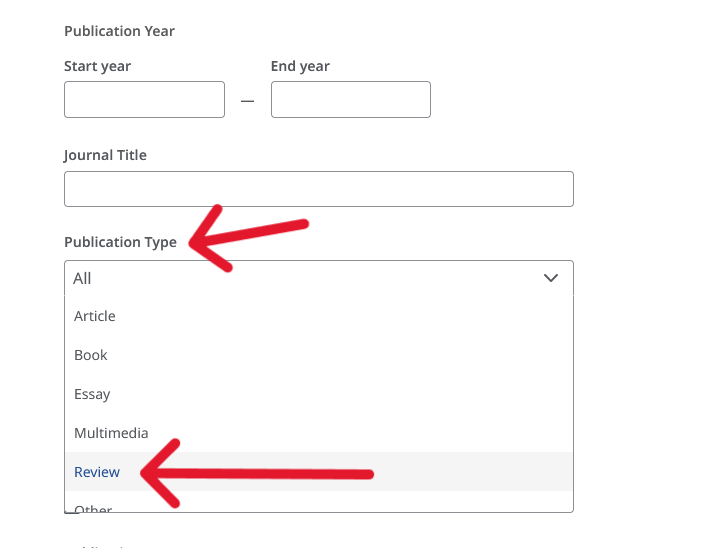727x548 pixels.
Task: Select the Article option
Action: coord(319,316)
